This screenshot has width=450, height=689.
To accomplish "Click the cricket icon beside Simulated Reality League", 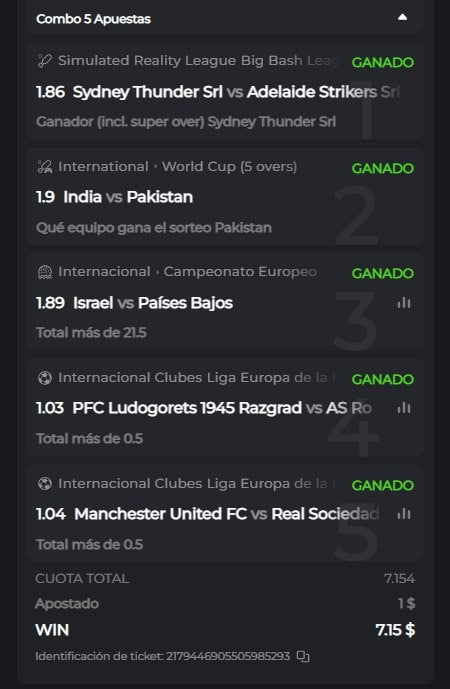I will (x=44, y=61).
